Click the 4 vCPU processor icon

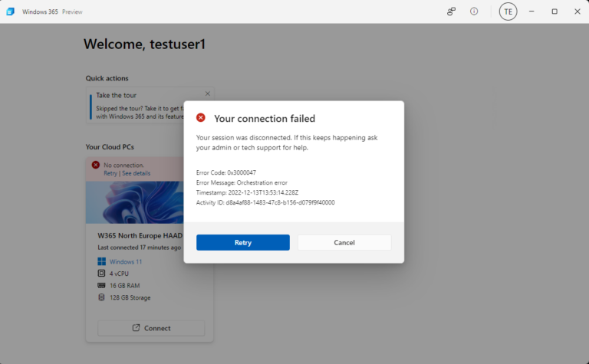(101, 274)
